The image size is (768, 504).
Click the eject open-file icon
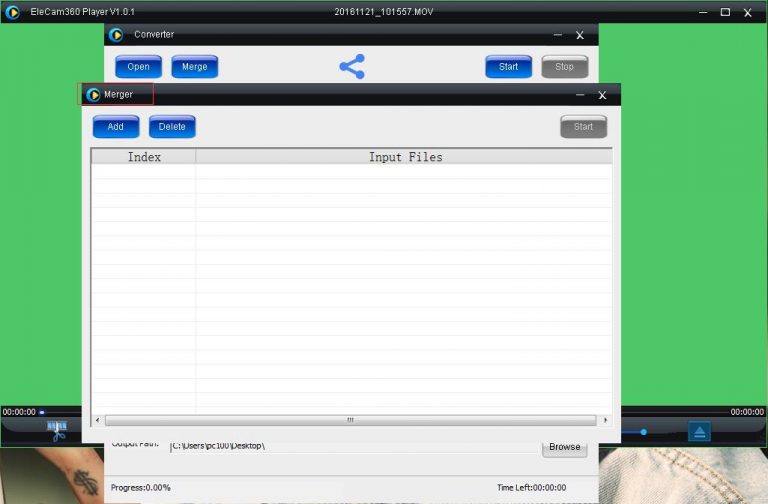coord(699,431)
